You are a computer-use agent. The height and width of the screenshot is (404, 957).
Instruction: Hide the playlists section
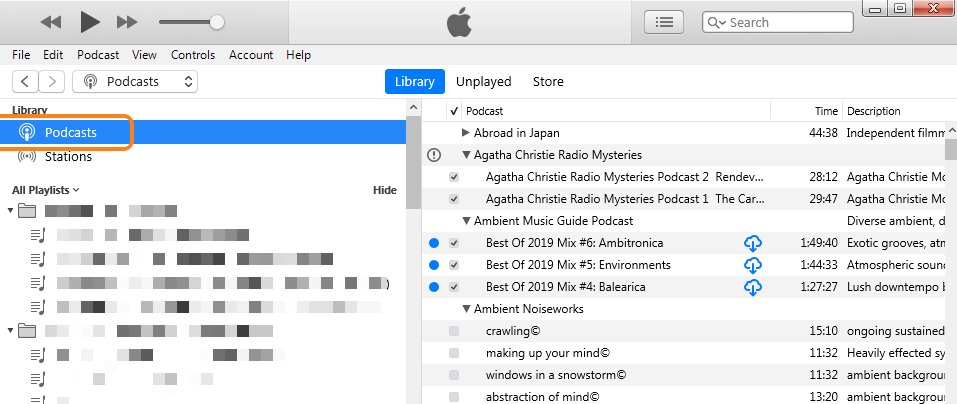pos(385,190)
